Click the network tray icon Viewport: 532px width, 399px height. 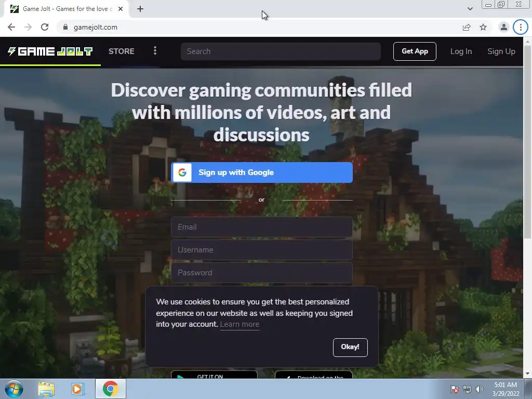[467, 390]
